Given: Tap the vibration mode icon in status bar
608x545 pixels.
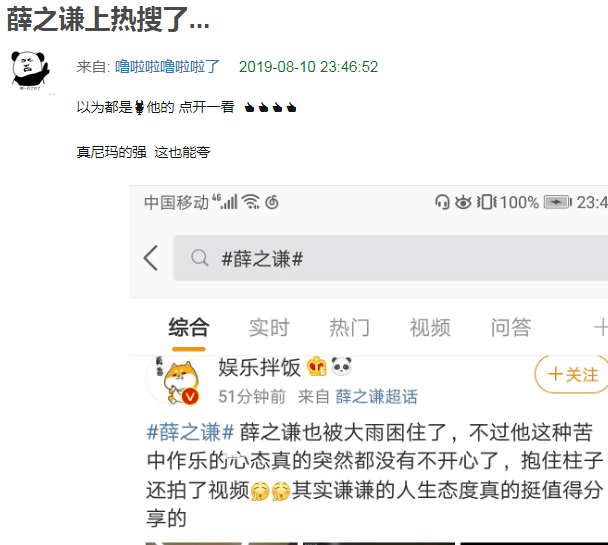Looking at the screenshot, I should [487, 202].
